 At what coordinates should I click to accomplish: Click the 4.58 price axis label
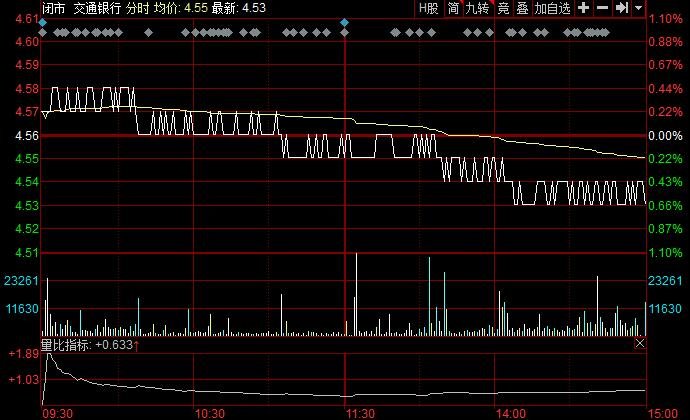coord(27,88)
